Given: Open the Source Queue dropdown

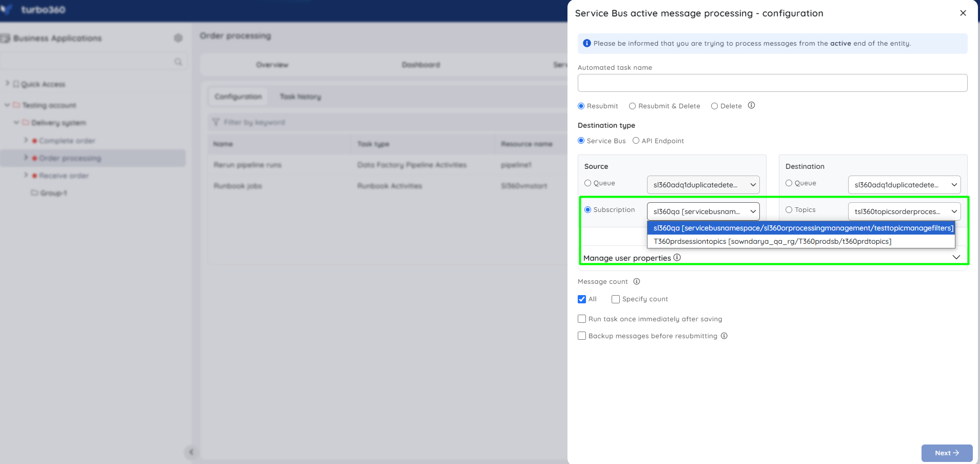Looking at the screenshot, I should (703, 185).
